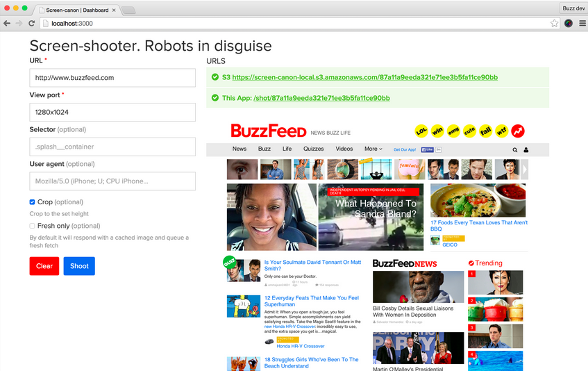588x371 pixels.
Task: Click the round extension icon beside menu
Action: 569,23
